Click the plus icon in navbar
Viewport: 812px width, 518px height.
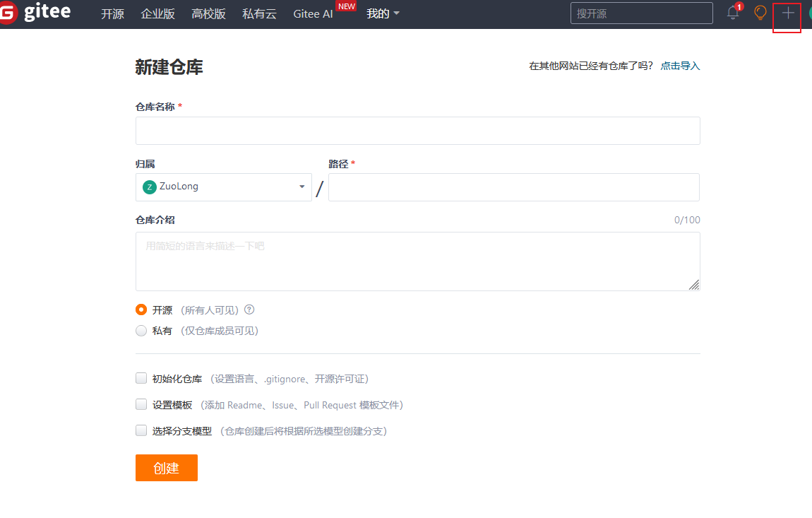click(x=787, y=13)
